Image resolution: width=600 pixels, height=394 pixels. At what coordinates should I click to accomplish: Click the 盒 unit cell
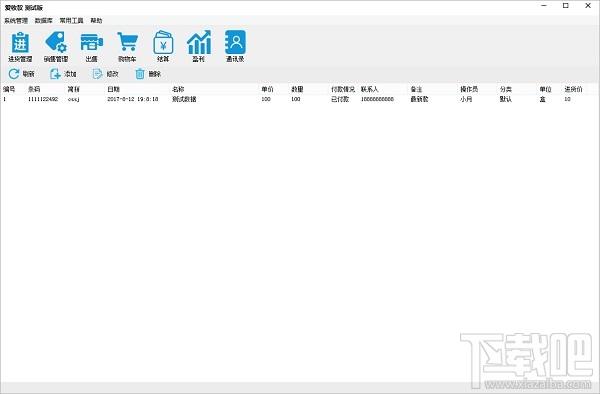543,99
